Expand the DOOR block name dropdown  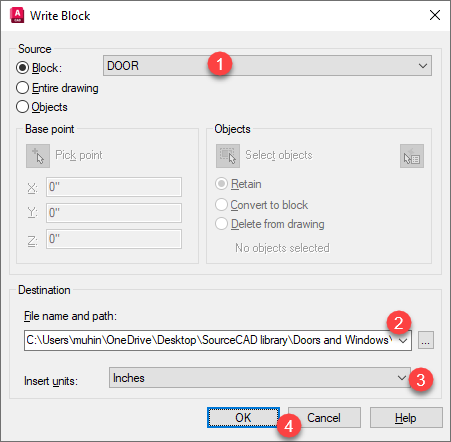tap(267, 66)
